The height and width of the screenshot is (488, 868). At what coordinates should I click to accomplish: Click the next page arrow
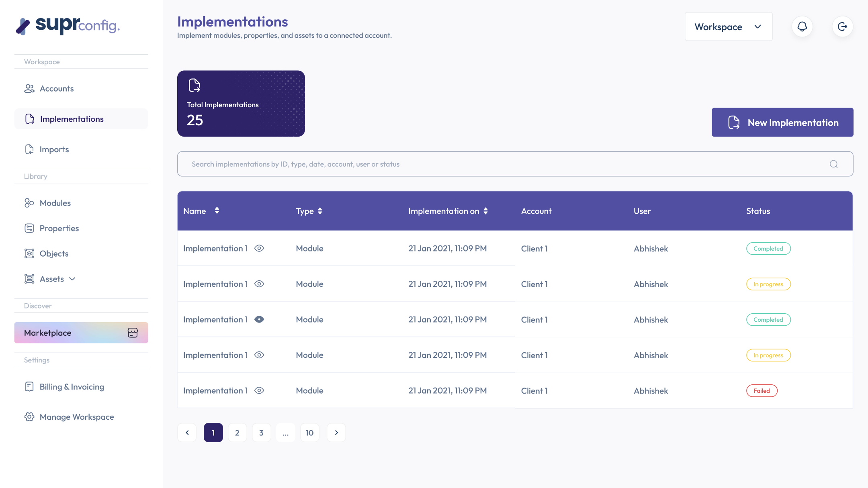[336, 433]
